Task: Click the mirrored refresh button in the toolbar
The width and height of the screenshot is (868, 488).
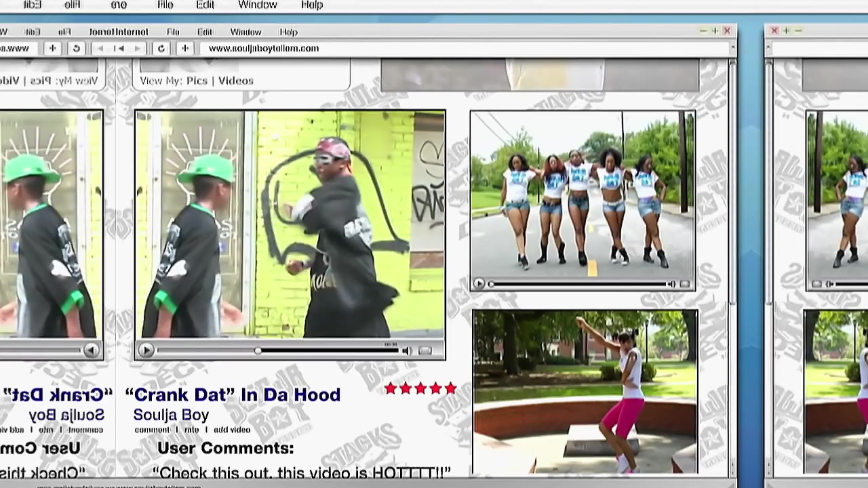Action: click(76, 48)
